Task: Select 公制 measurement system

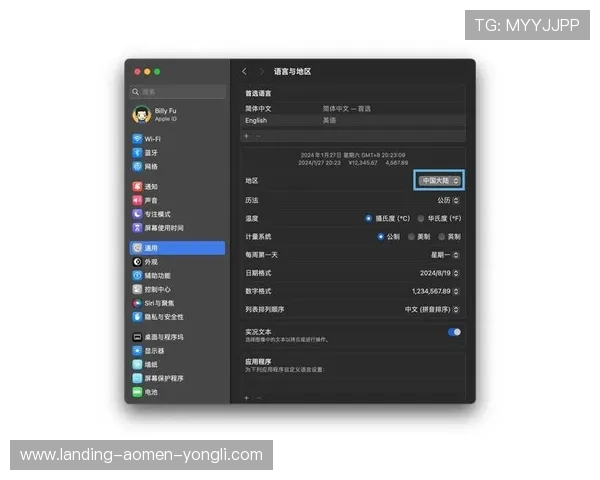Action: click(380, 237)
